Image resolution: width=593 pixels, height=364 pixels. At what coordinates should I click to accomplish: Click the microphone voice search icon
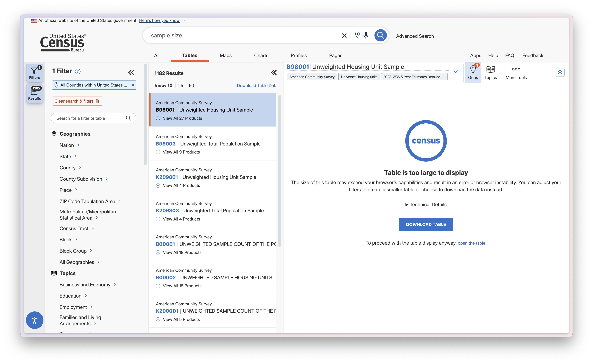coord(366,35)
